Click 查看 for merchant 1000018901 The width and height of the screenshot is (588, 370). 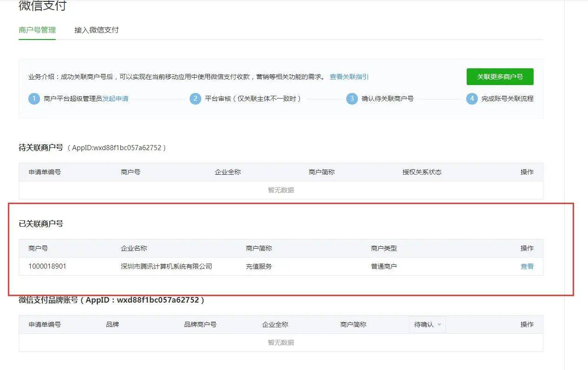527,266
